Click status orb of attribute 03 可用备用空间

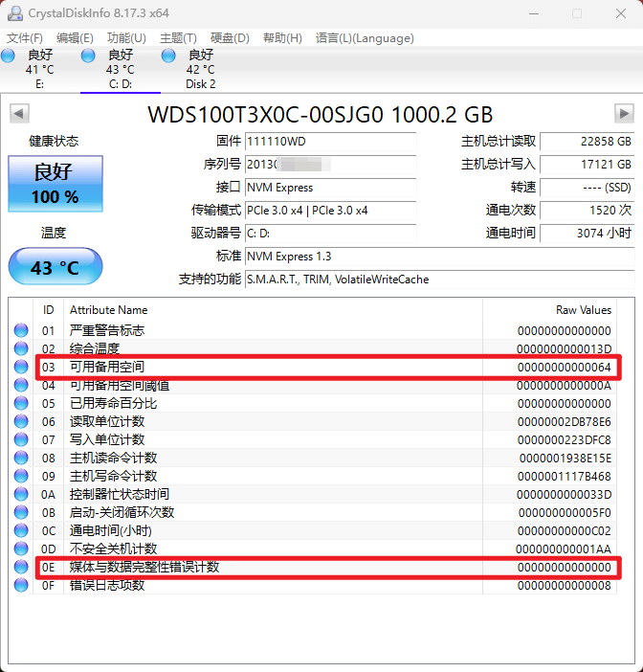pos(21,367)
